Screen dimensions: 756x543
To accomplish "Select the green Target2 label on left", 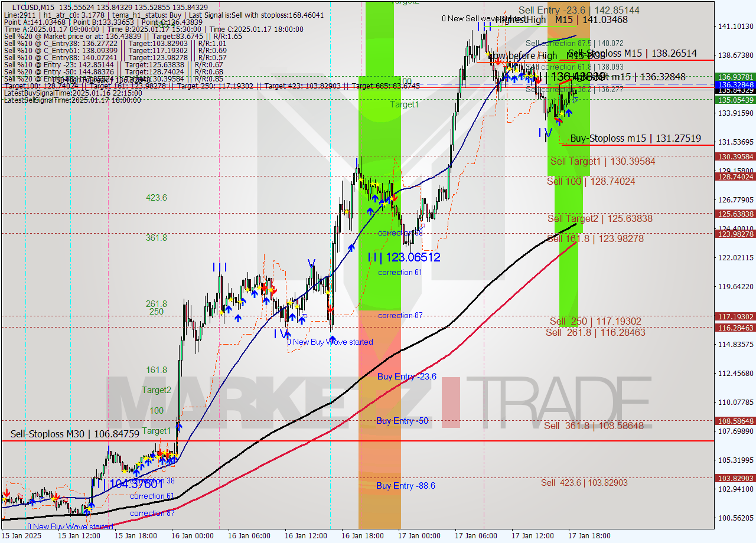I will coord(157,390).
